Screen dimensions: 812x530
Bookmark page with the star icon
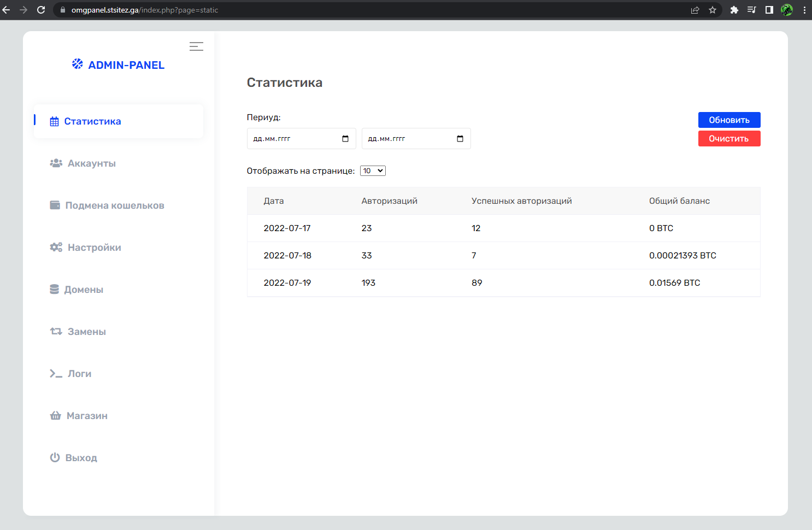pos(713,10)
